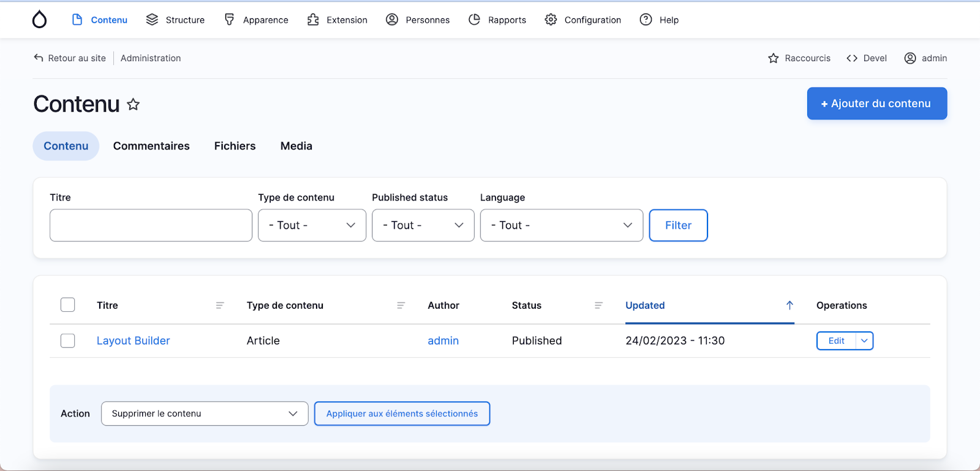Click the star icon beside Contenu title
Viewport: 980px width, 471px height.
133,105
